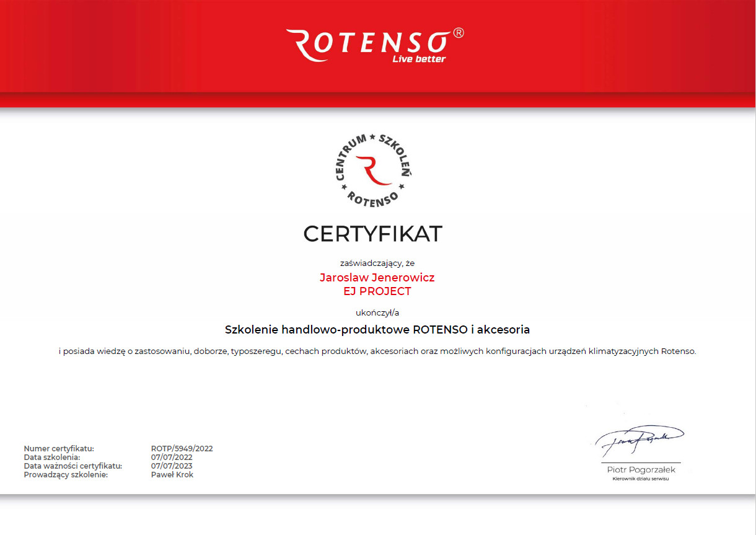Click the Centrum Szkoleń Rotenso round badge
This screenshot has height=535, width=756.
point(373,170)
